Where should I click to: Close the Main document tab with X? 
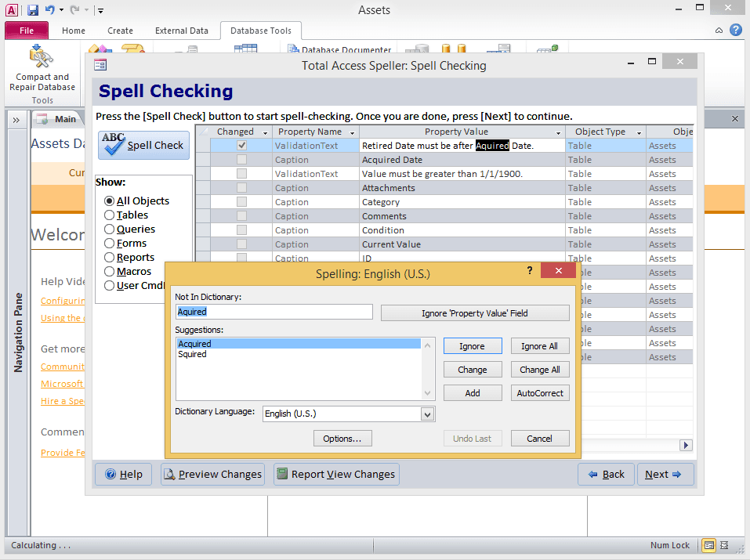pos(735,118)
